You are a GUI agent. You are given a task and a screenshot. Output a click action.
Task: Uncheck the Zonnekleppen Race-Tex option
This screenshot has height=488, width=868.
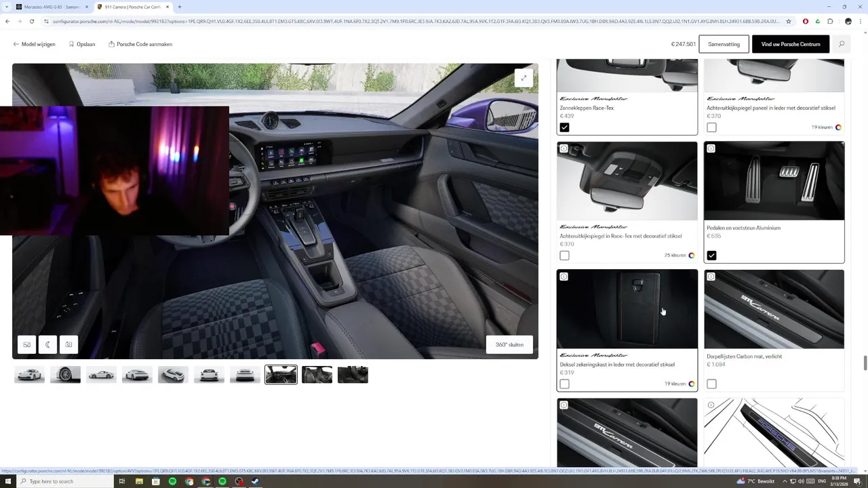coord(564,127)
